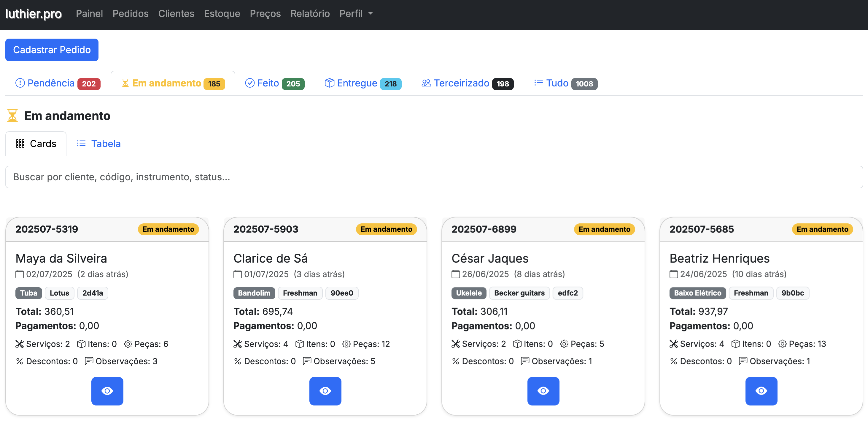The width and height of the screenshot is (868, 423).
Task: Click the Cards grid icon
Action: (x=20, y=144)
